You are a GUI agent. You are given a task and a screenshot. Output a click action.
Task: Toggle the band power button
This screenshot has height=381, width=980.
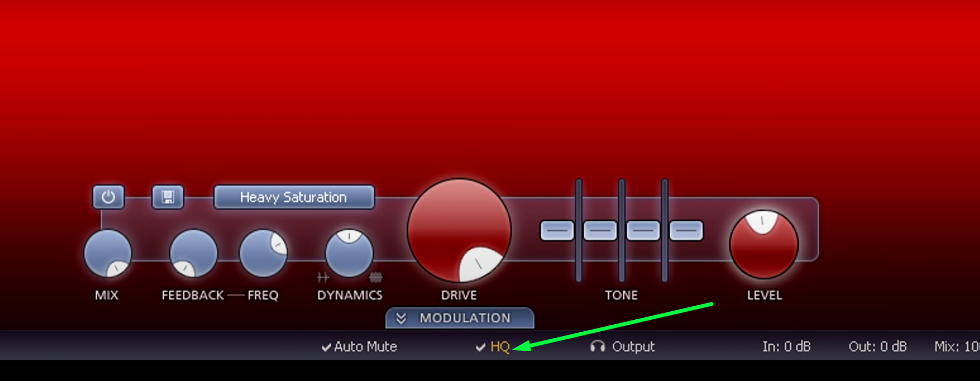108,197
